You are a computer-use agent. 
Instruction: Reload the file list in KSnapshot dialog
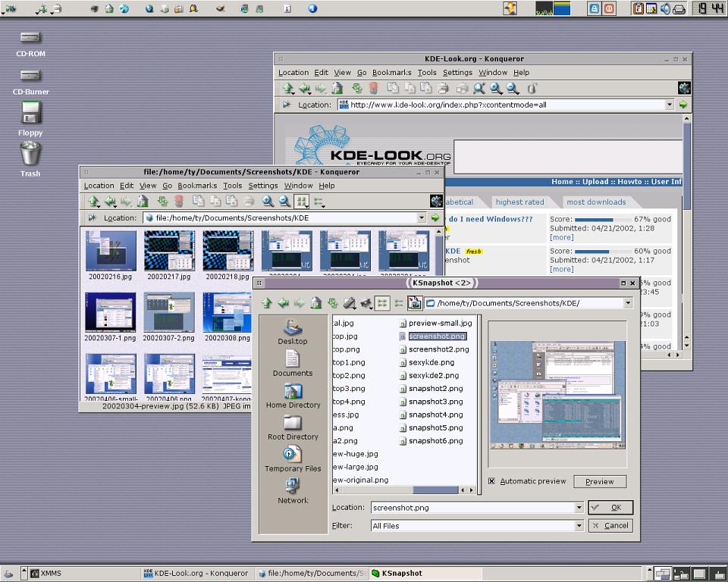332,303
